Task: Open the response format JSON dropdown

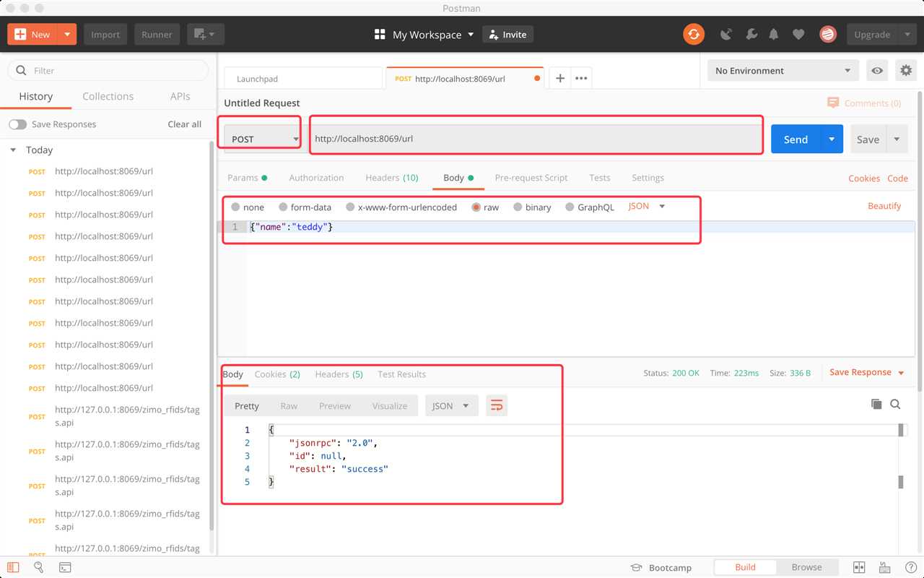Action: pos(451,406)
